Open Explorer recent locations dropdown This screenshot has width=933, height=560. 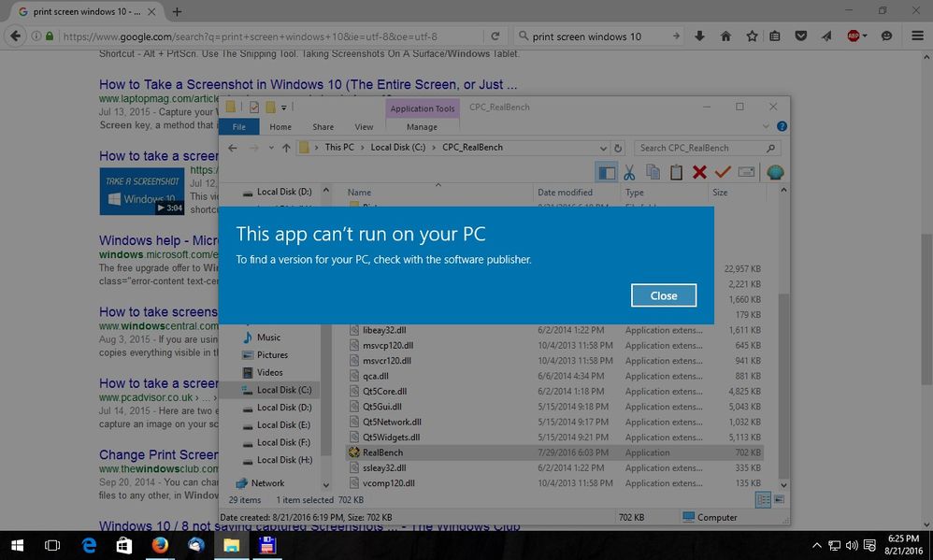point(271,149)
